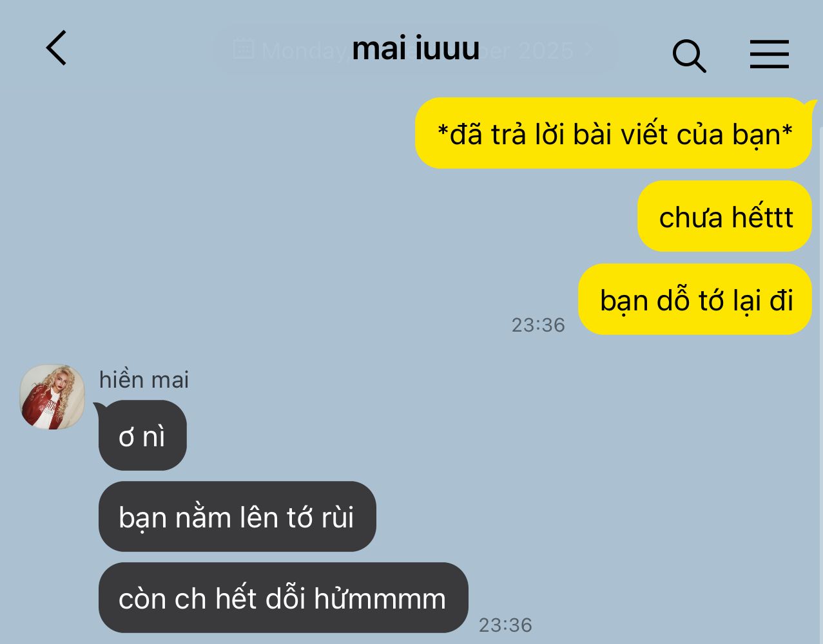Expand the date pill chevron arrow

click(588, 49)
